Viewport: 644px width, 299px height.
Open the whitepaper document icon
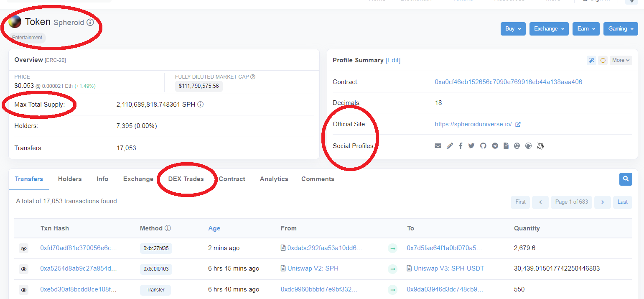pos(506,146)
